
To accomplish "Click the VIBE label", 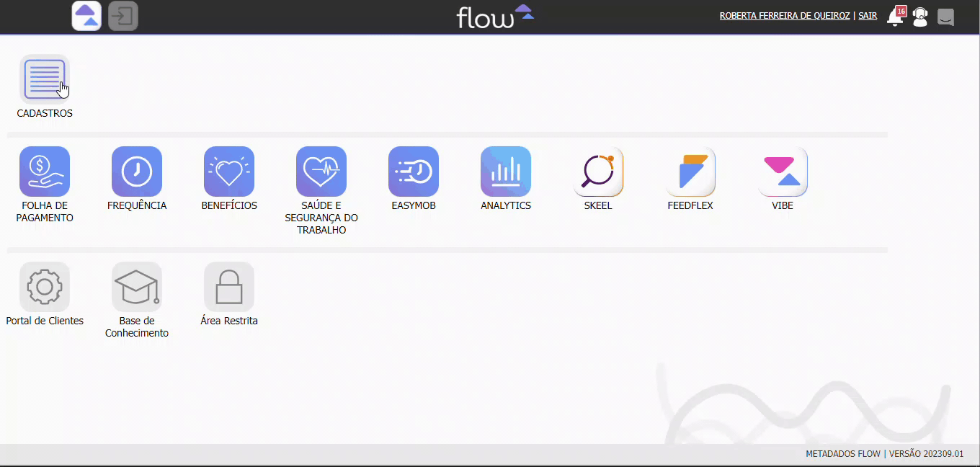I will (783, 205).
